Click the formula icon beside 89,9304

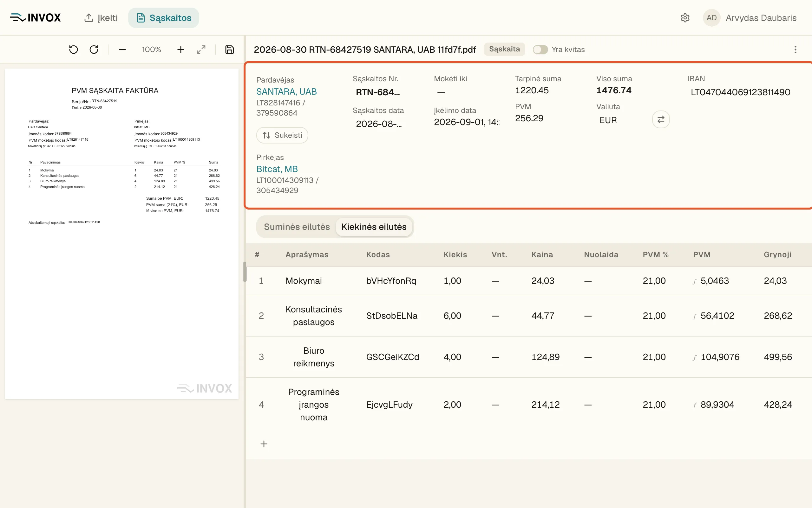(695, 405)
